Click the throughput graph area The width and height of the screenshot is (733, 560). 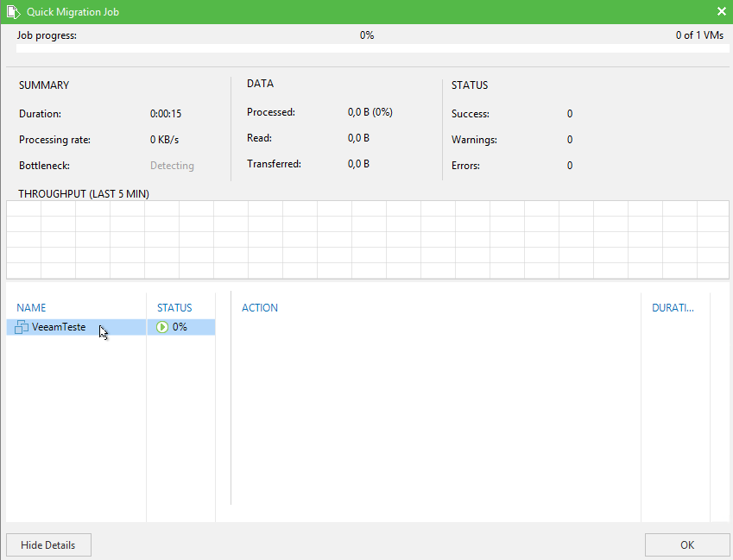[x=368, y=240]
